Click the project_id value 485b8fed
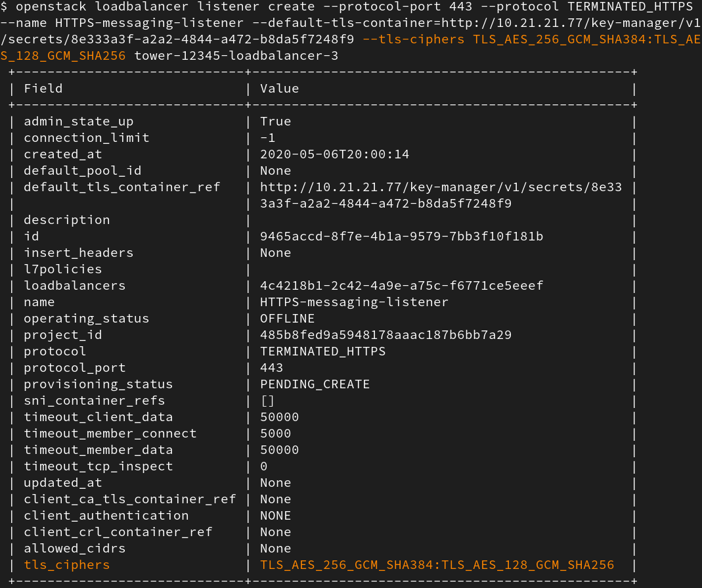The width and height of the screenshot is (702, 588). pyautogui.click(x=385, y=335)
